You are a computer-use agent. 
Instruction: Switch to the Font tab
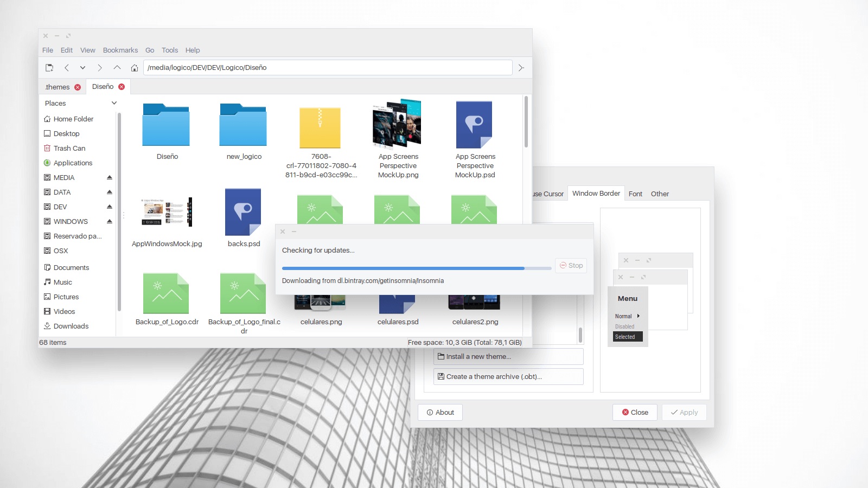coord(635,194)
